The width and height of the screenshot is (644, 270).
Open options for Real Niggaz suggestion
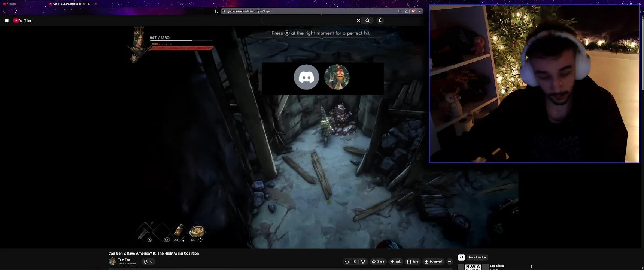[x=531, y=266]
